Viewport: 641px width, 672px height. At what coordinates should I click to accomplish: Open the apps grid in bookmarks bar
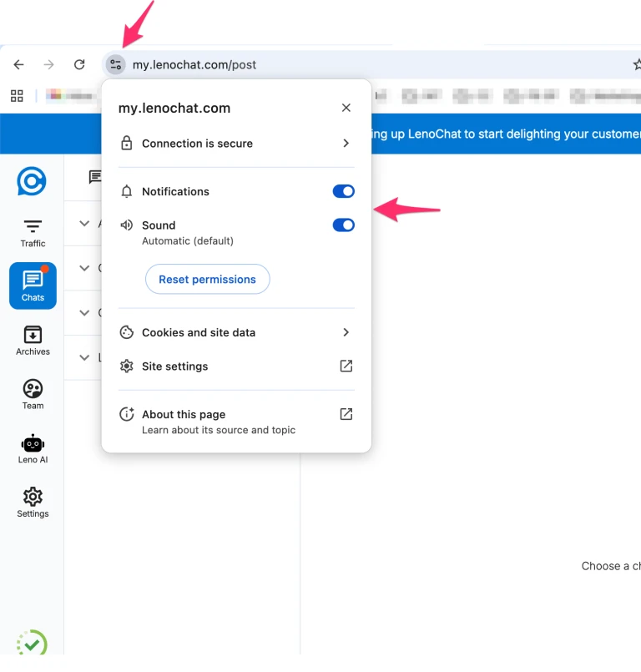click(17, 95)
